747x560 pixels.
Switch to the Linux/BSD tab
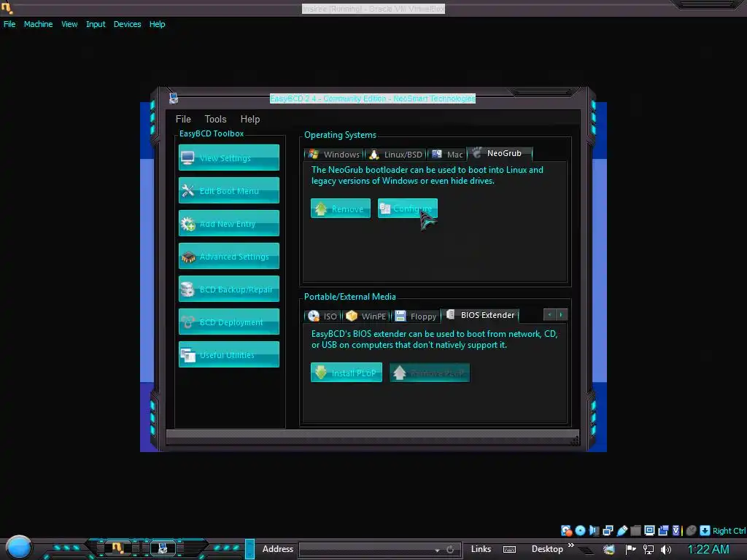(396, 155)
